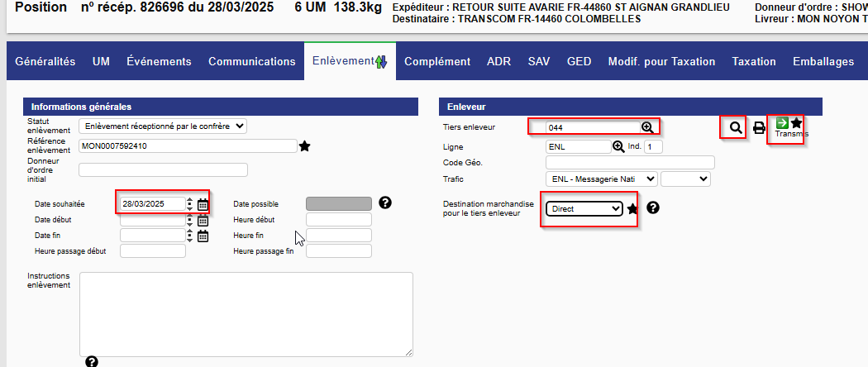Click the Date début input field
The width and height of the screenshot is (868, 367).
tap(153, 220)
